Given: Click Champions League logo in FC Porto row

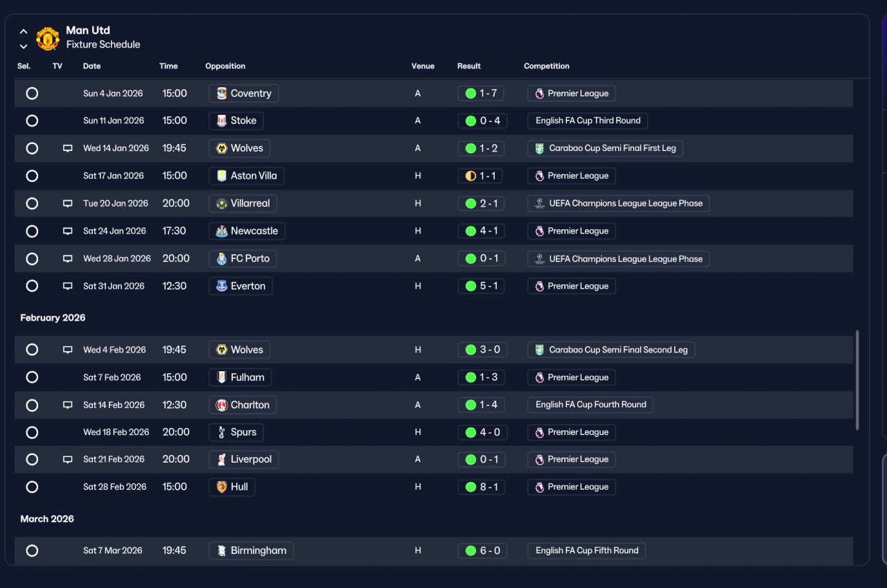Looking at the screenshot, I should [x=539, y=259].
